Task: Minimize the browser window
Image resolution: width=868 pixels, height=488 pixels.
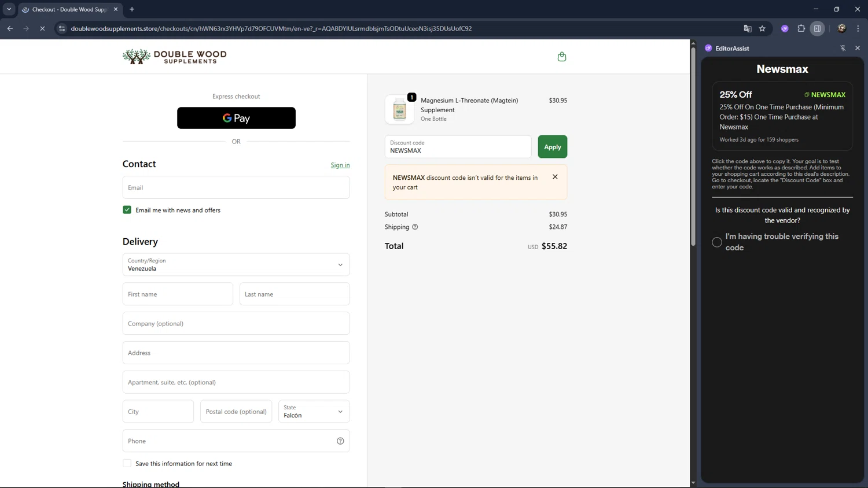Action: 816,9
